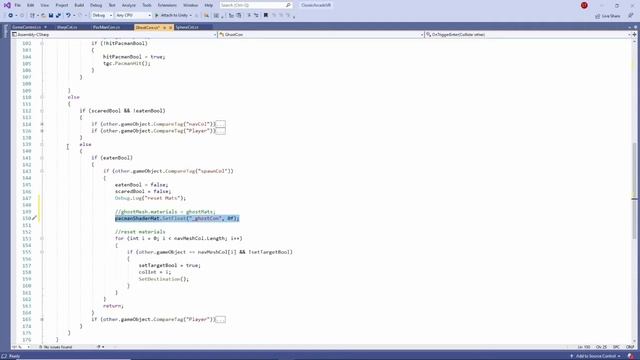Switch to the PacManCon.cs tab
Screen dimensions: 640x360
pyautogui.click(x=106, y=27)
